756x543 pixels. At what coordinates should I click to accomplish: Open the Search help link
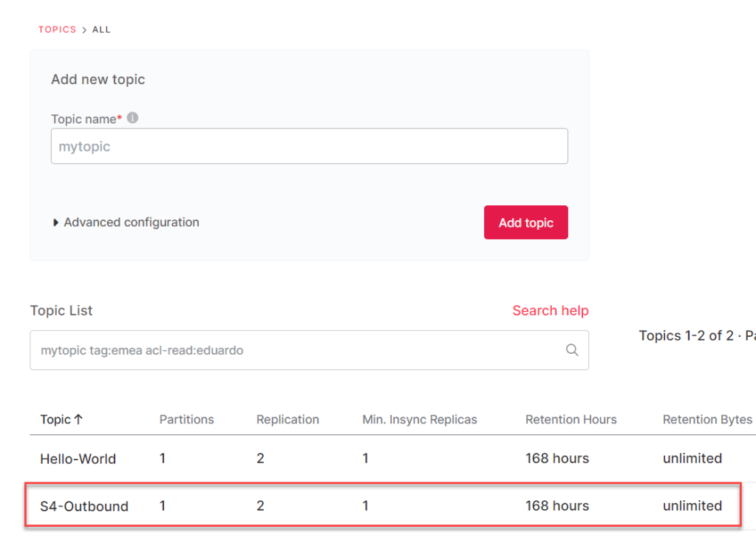[x=550, y=310]
